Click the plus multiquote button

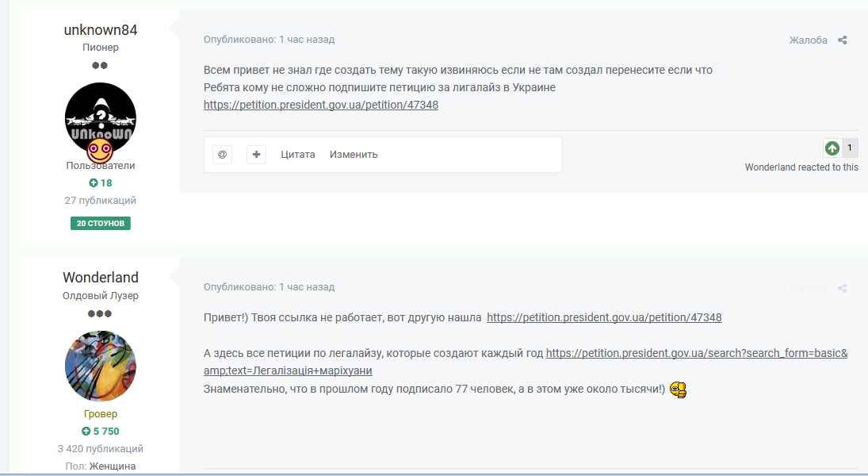[x=256, y=155]
